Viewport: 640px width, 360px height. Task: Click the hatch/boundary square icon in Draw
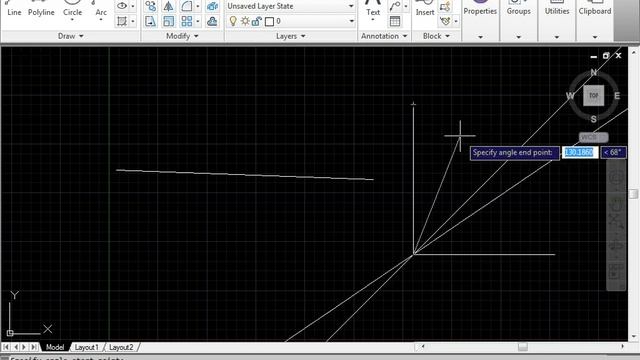[122, 21]
